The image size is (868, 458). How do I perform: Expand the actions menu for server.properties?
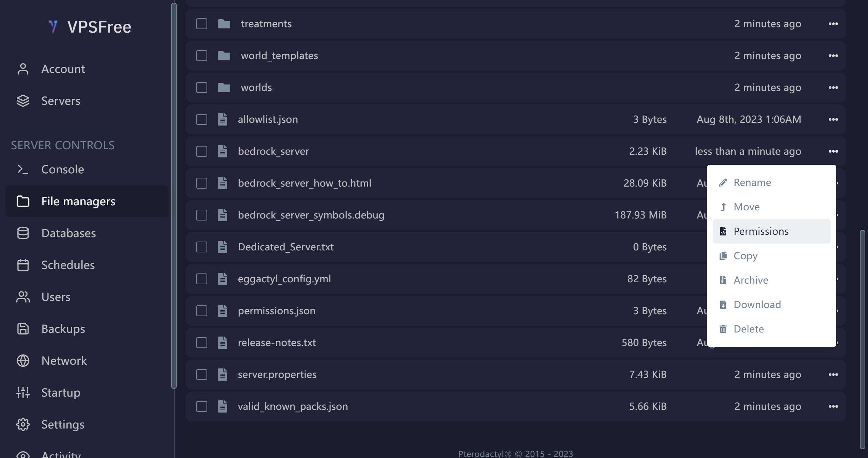point(833,375)
